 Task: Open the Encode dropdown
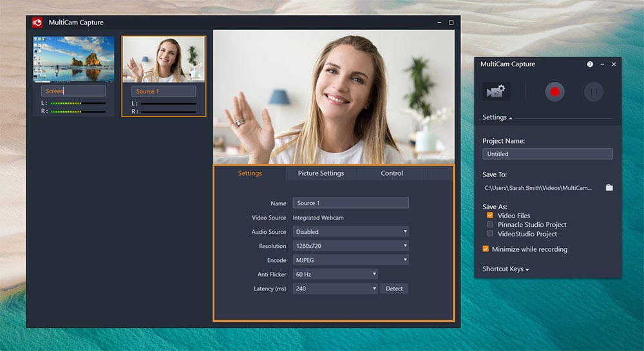pos(350,260)
